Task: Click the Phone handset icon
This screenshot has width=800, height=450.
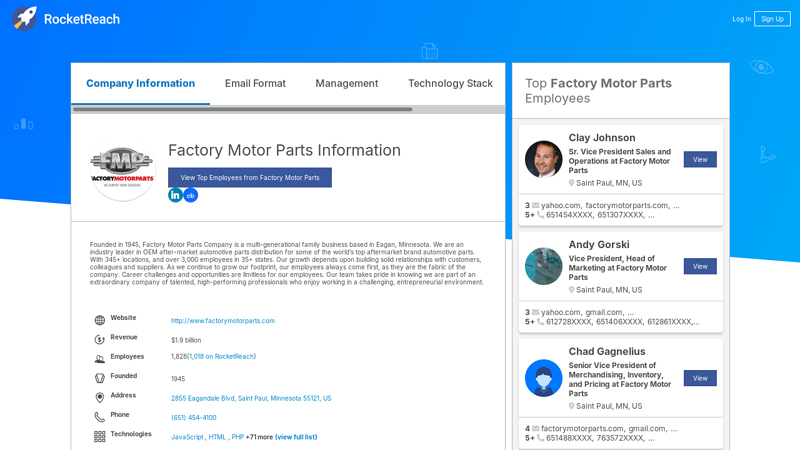Action: (99, 417)
